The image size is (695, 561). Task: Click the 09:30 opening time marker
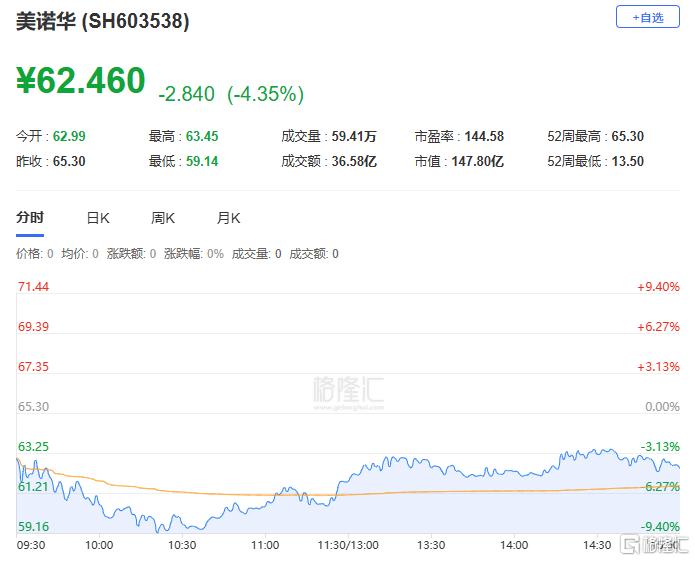[31, 545]
